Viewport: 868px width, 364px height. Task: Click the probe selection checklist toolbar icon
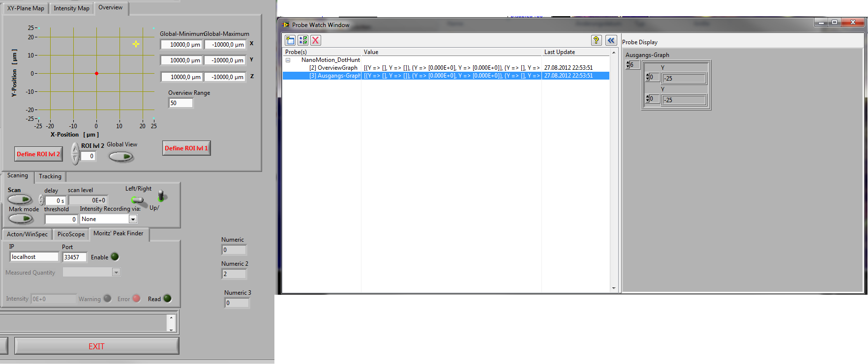303,40
